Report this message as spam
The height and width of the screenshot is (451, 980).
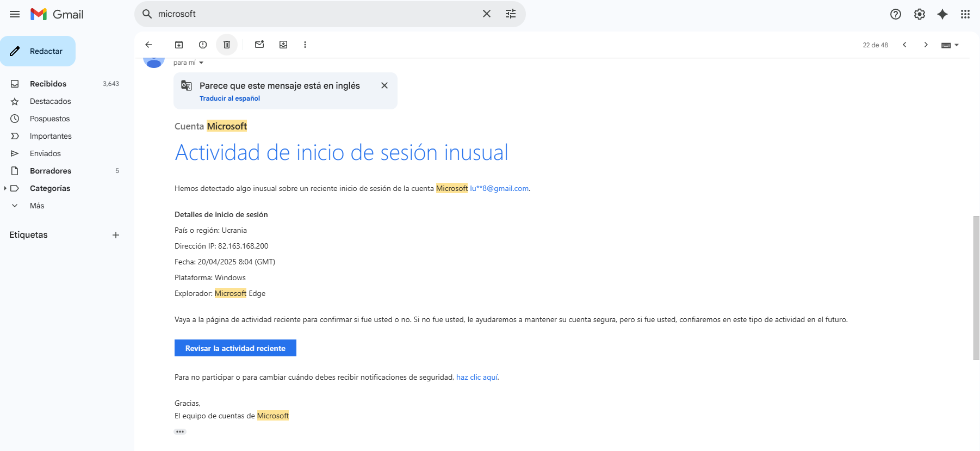(203, 45)
